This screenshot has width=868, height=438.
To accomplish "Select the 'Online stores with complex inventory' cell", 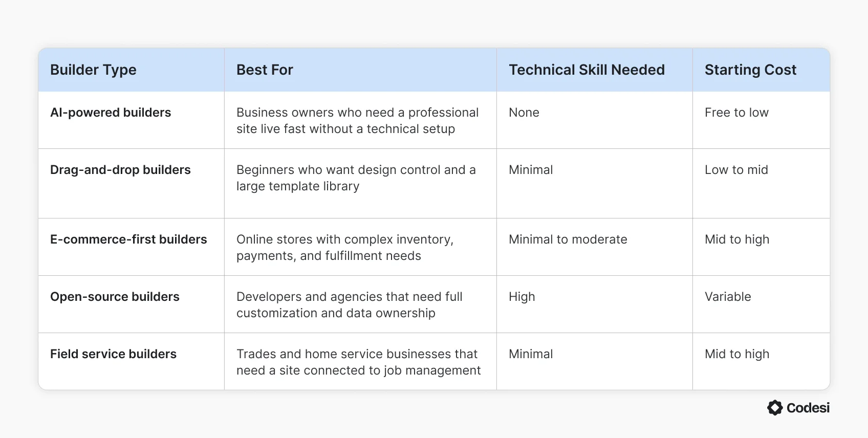I will tap(344, 248).
